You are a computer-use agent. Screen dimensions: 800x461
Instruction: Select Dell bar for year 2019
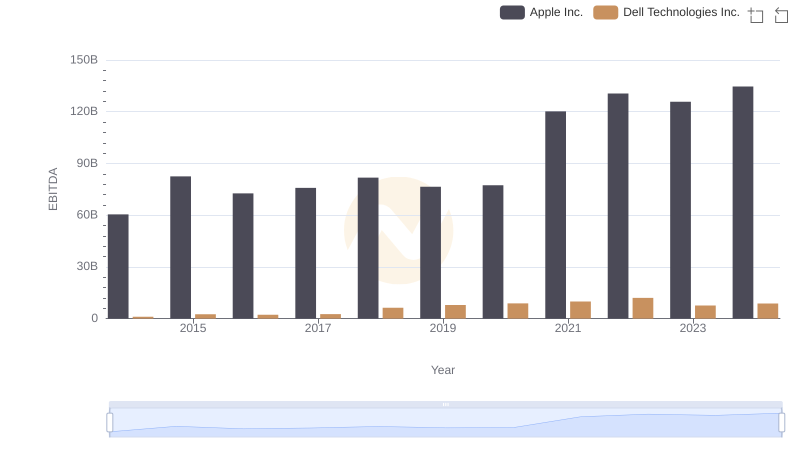tap(456, 312)
